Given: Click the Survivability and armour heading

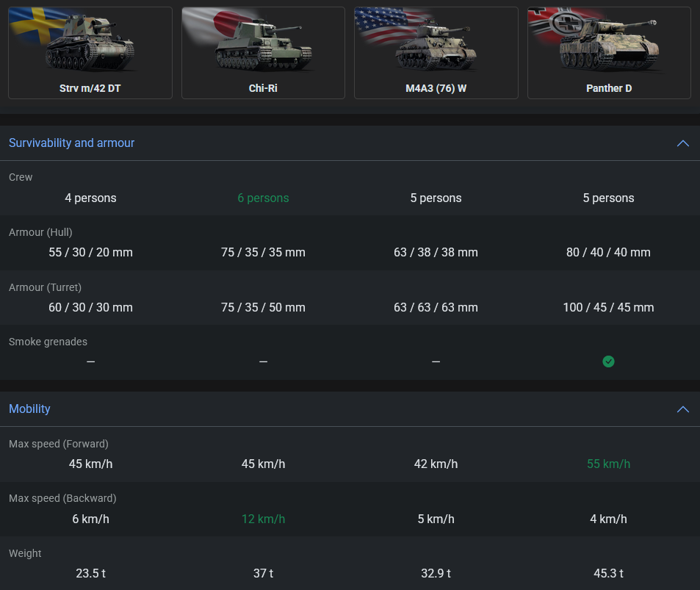Looking at the screenshot, I should click(71, 143).
